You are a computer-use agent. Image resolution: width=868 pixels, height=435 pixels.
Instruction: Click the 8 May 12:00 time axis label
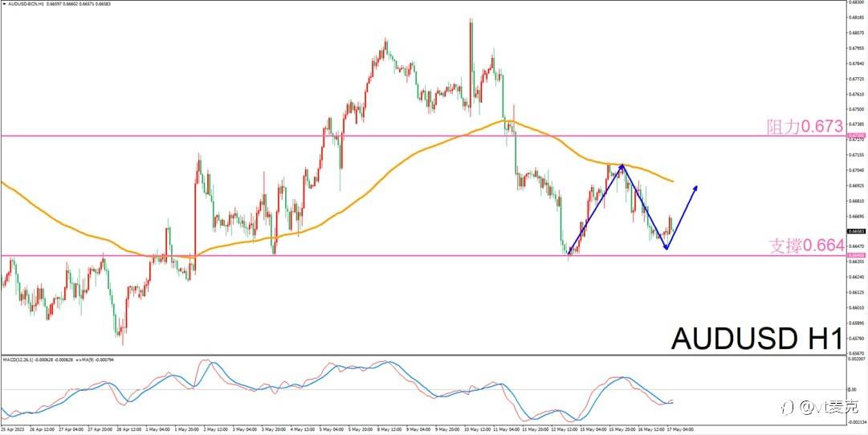click(x=391, y=429)
